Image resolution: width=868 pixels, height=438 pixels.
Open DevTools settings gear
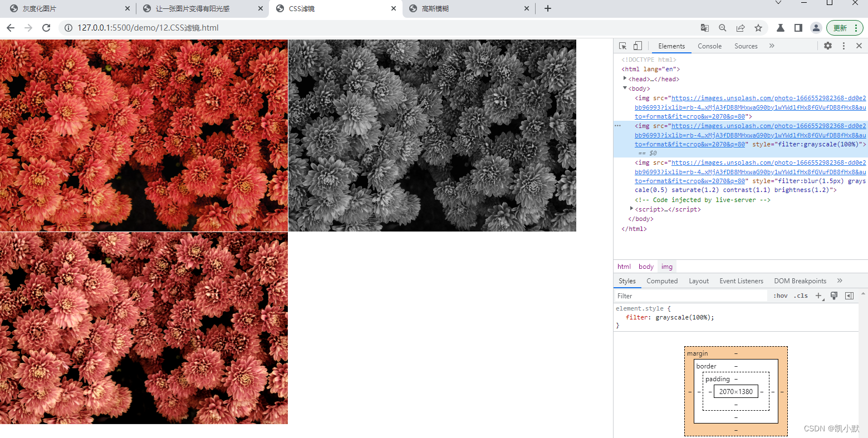pos(828,46)
